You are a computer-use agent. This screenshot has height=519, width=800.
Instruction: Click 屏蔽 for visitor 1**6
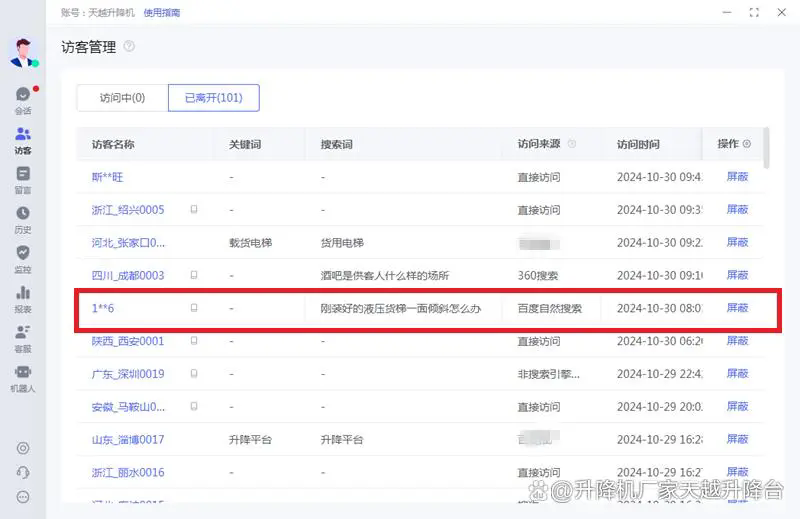[x=737, y=308]
